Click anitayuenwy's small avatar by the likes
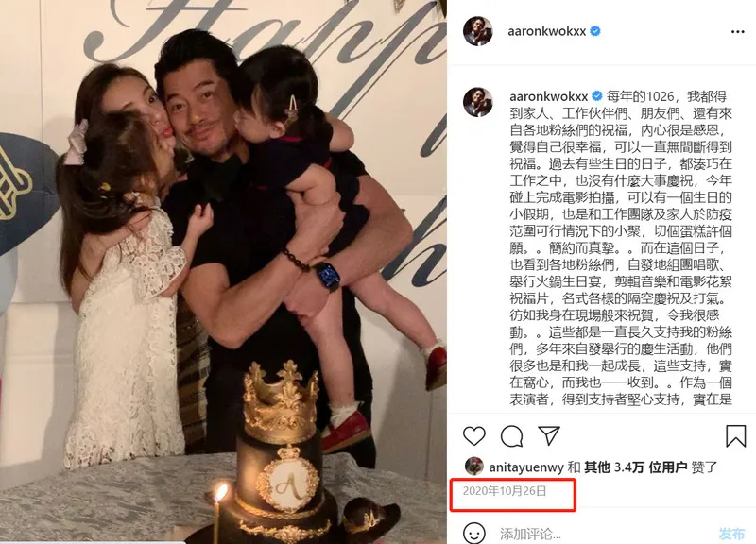The image size is (756, 544). pyautogui.click(x=474, y=467)
